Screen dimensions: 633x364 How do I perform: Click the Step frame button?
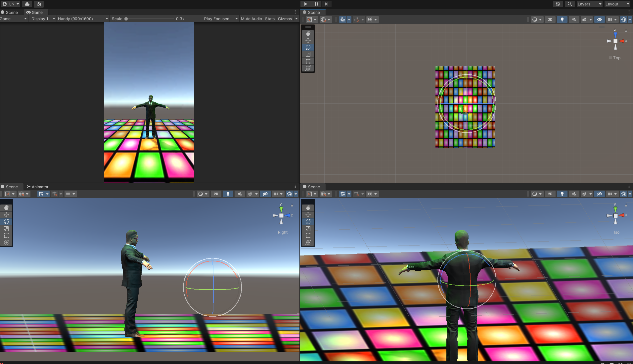pyautogui.click(x=327, y=4)
